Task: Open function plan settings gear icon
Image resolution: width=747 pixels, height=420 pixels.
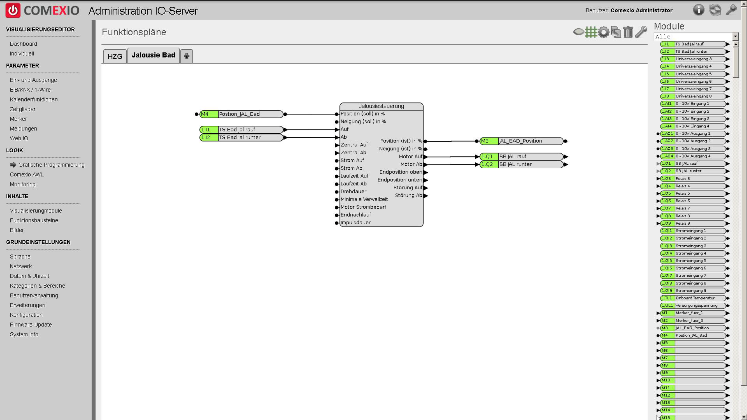Action: click(x=604, y=32)
